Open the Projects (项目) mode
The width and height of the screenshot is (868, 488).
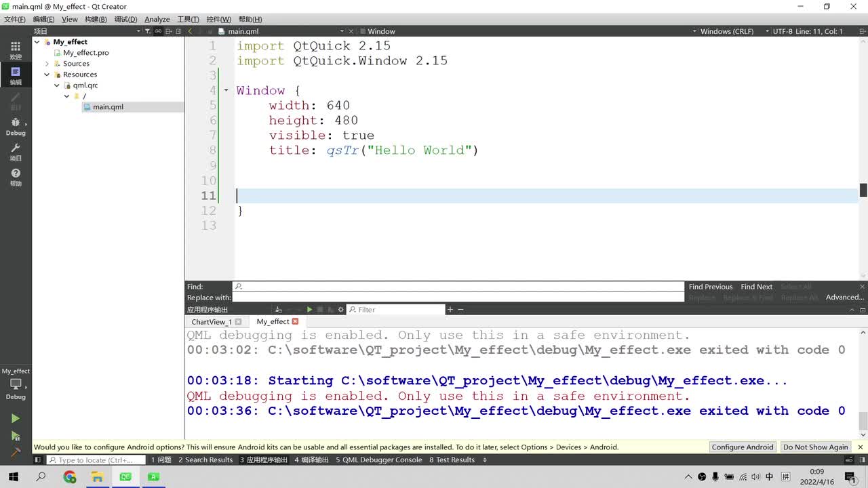pos(16,152)
